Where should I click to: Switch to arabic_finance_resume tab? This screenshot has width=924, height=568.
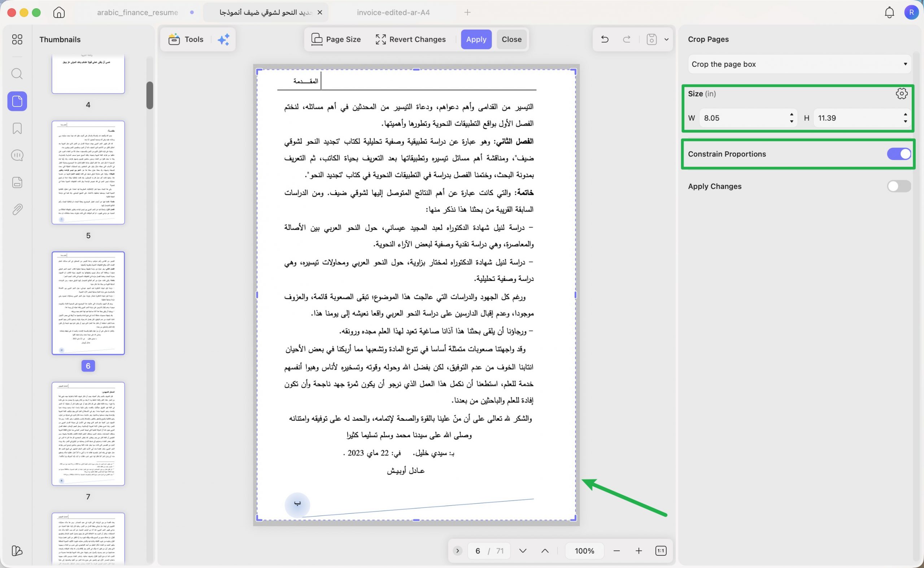point(138,12)
